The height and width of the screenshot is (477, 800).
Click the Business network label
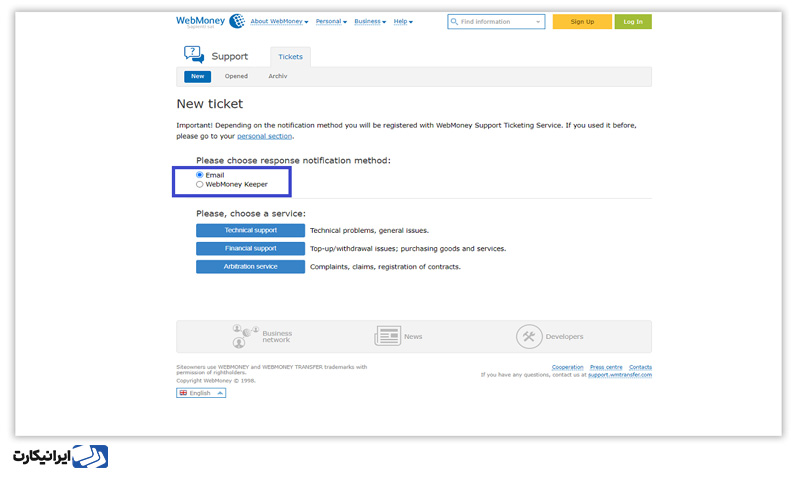point(277,337)
